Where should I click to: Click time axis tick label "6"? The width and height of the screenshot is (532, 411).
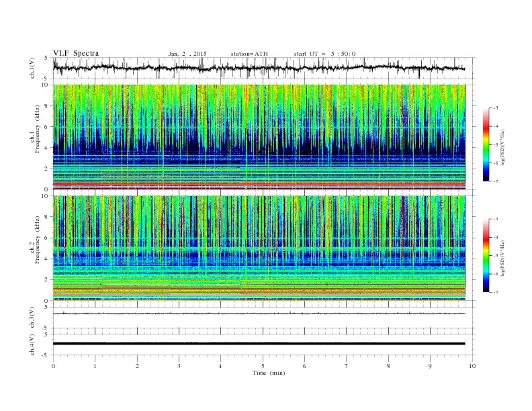click(305, 366)
